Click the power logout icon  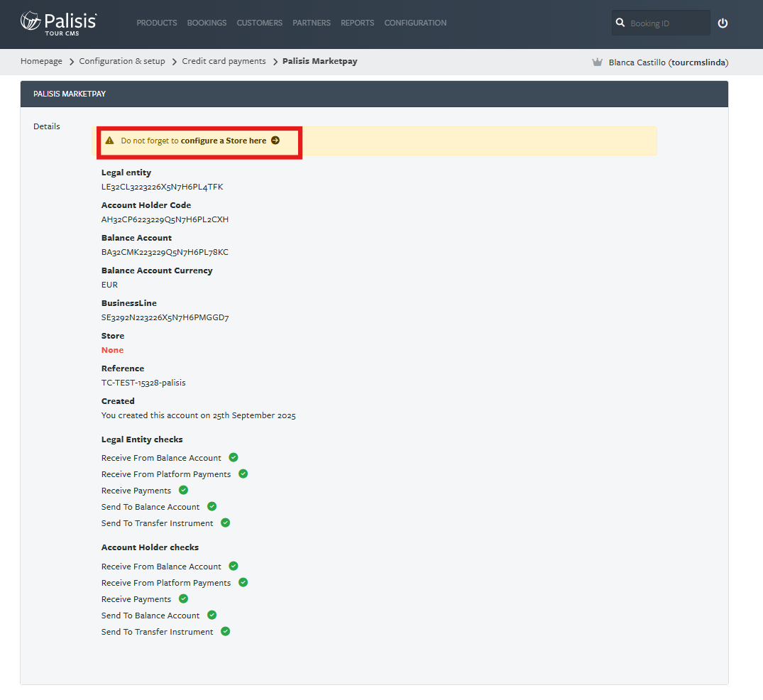click(x=723, y=23)
